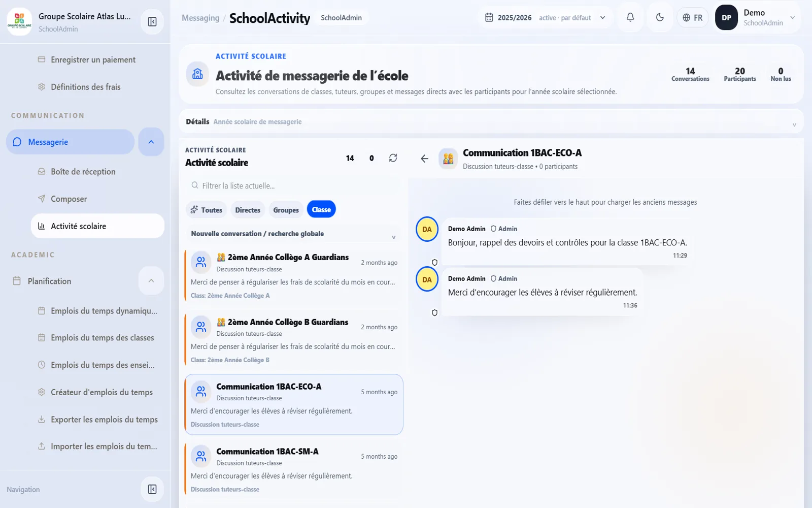Screen dimensions: 812x508
Task: Toggle dark mode moon icon
Action: click(660, 18)
